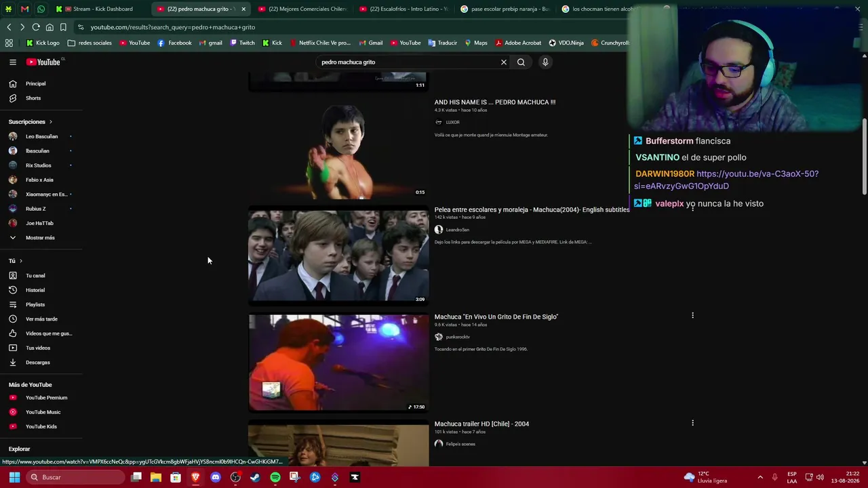
Task: Open the browser apps grid icon
Action: [9, 43]
